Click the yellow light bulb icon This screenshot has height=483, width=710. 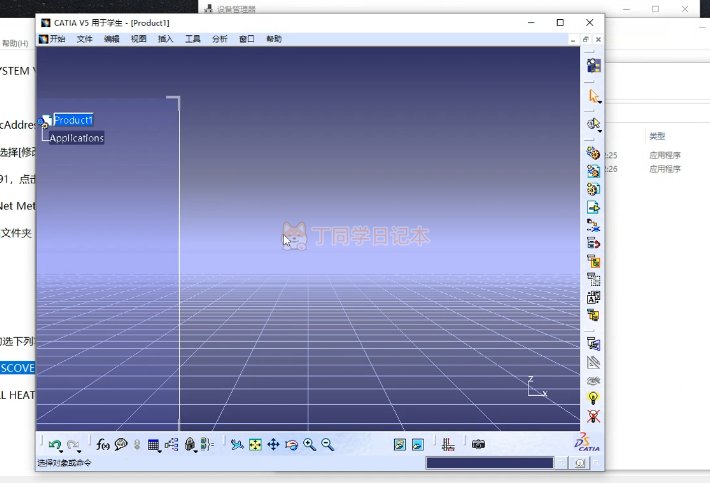(x=594, y=397)
